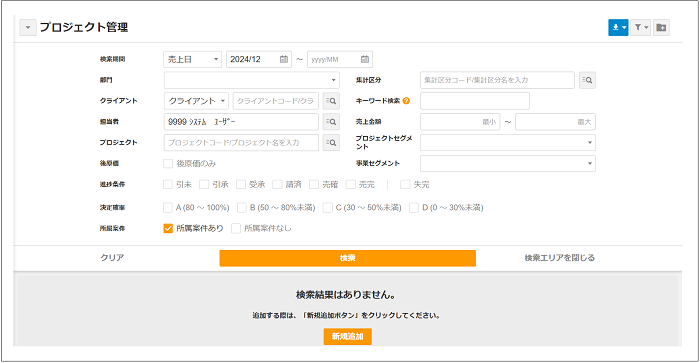Screen dimensions: 700x363
Task: Check the A (80～100%) probability checkbox
Action: tap(168, 208)
